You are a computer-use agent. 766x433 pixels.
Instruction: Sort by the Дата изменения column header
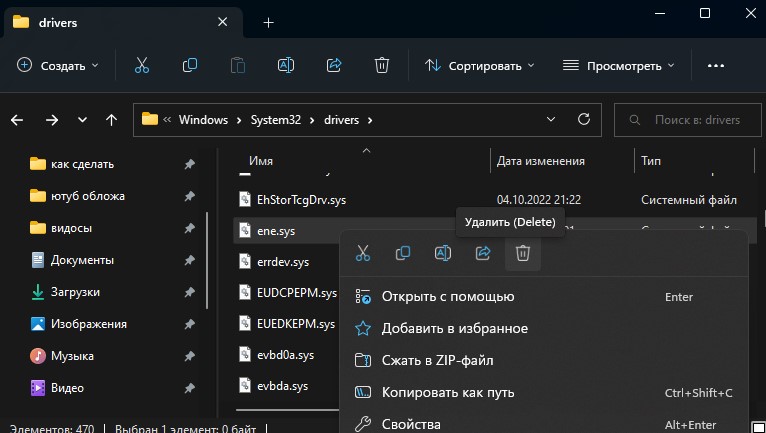[x=540, y=161]
